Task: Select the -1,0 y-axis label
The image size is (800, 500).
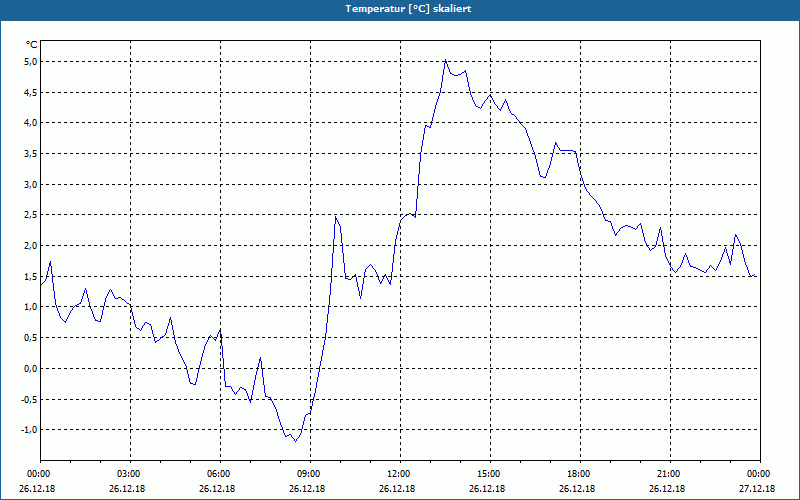Action: coord(29,430)
